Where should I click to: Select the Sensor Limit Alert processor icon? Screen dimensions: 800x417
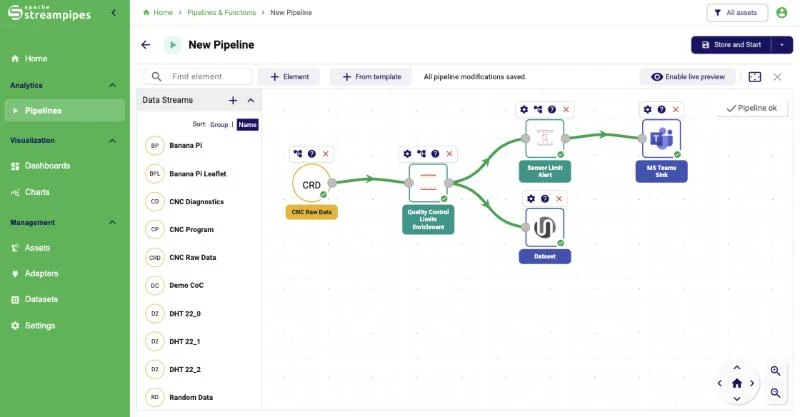click(x=544, y=138)
